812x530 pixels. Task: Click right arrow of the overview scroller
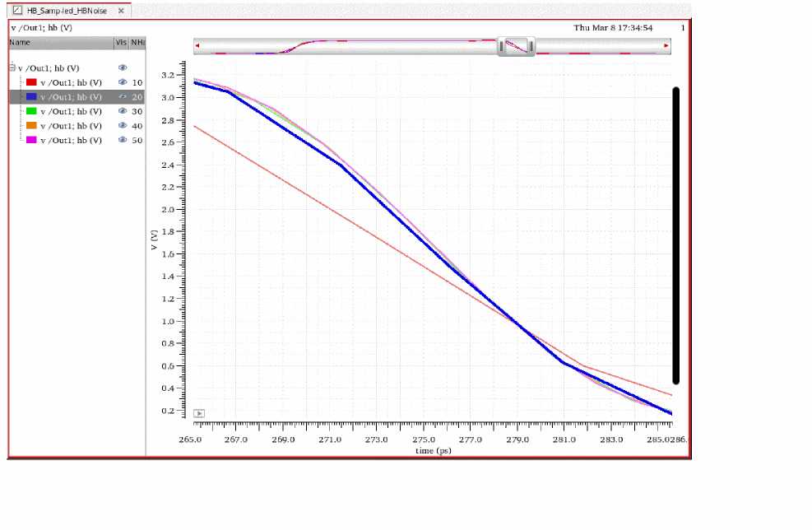666,46
